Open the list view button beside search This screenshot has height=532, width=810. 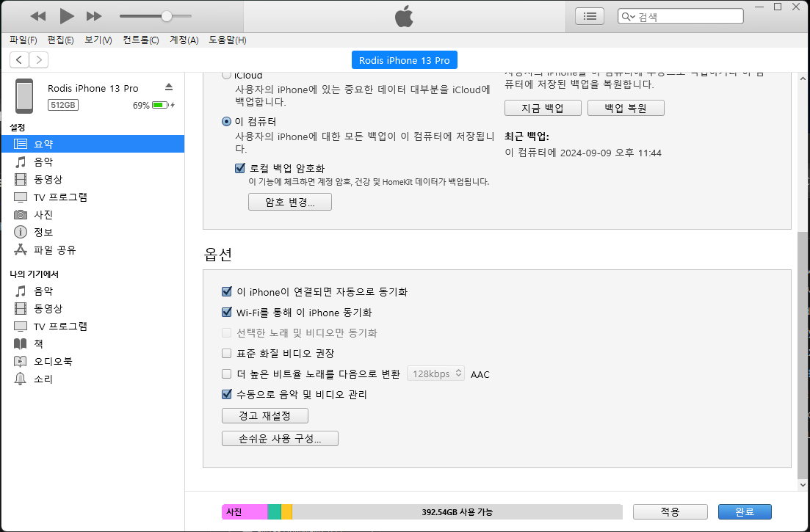[x=590, y=16]
